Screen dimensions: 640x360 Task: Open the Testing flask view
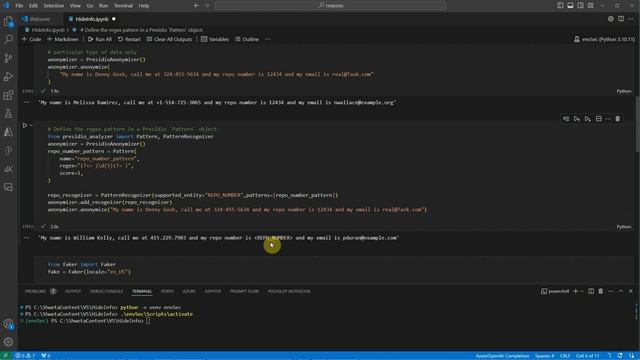click(8, 113)
